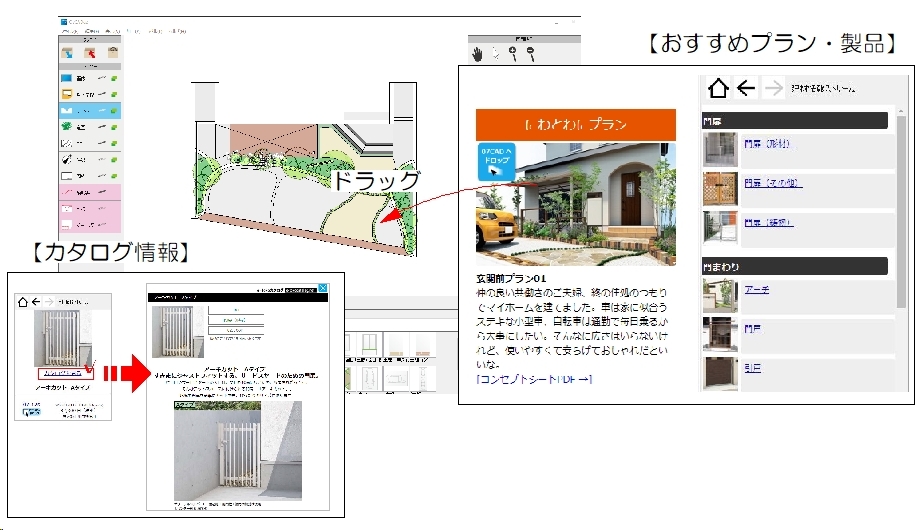Select the hand pan tool
The width and height of the screenshot is (919, 530).
pyautogui.click(x=478, y=55)
